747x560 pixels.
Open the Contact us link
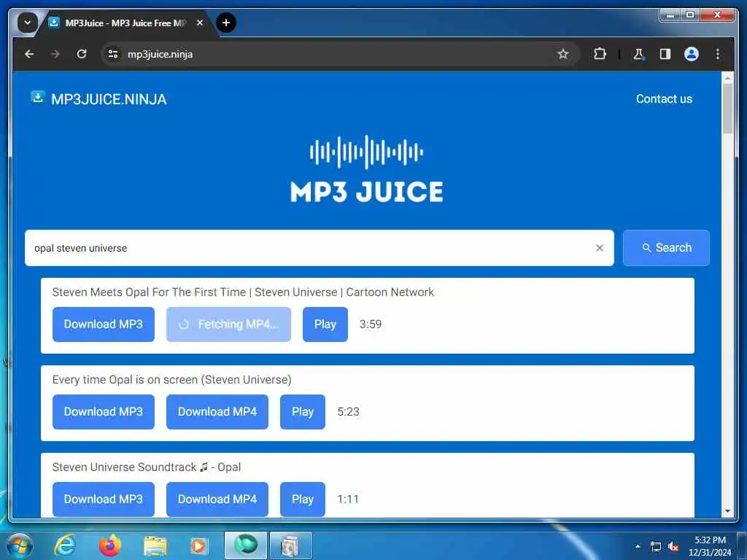[664, 99]
